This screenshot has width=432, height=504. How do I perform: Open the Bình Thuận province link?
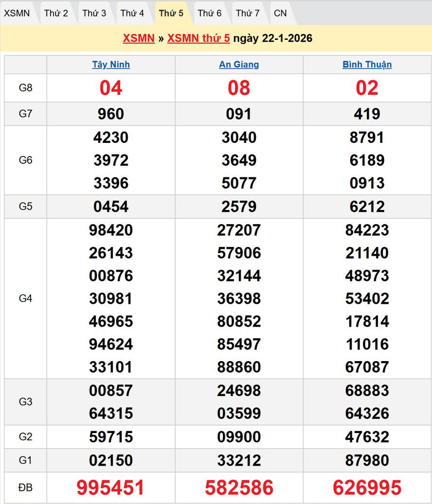(367, 65)
